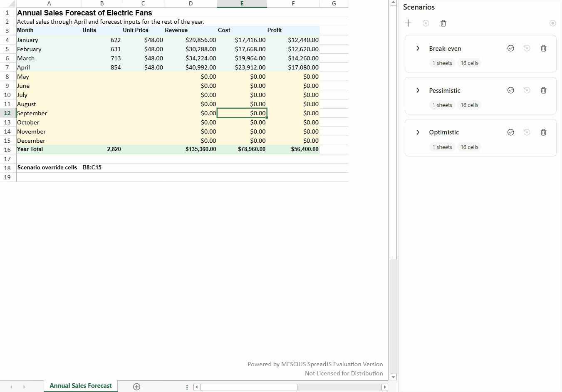The height and width of the screenshot is (392, 562).
Task: Click Break-even '16 cells' badge
Action: 469,63
